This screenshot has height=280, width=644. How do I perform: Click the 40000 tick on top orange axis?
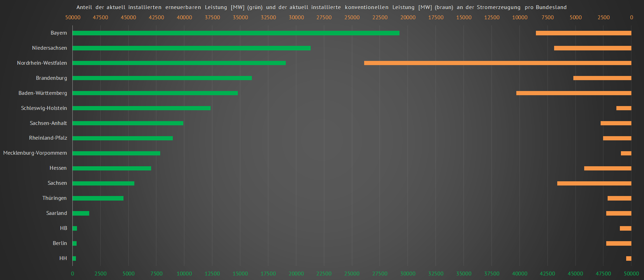click(x=184, y=17)
